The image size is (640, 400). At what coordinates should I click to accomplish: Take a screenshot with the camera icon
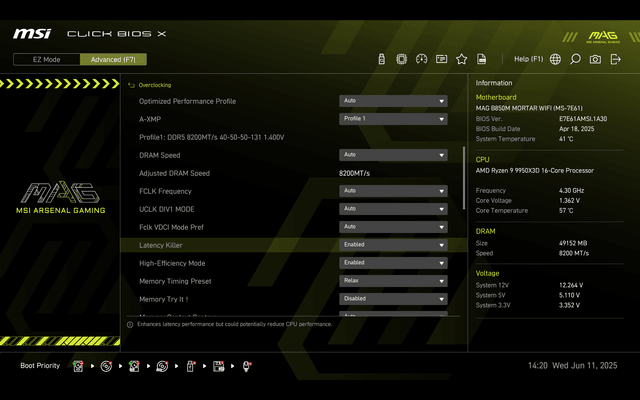coord(595,60)
